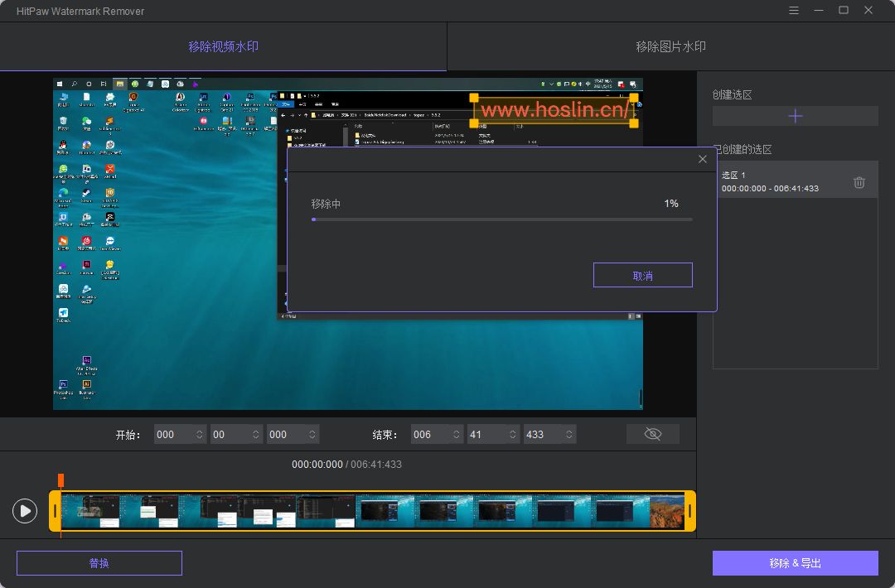Delete selection 1 with trash icon
This screenshot has height=588, width=895.
tap(859, 182)
